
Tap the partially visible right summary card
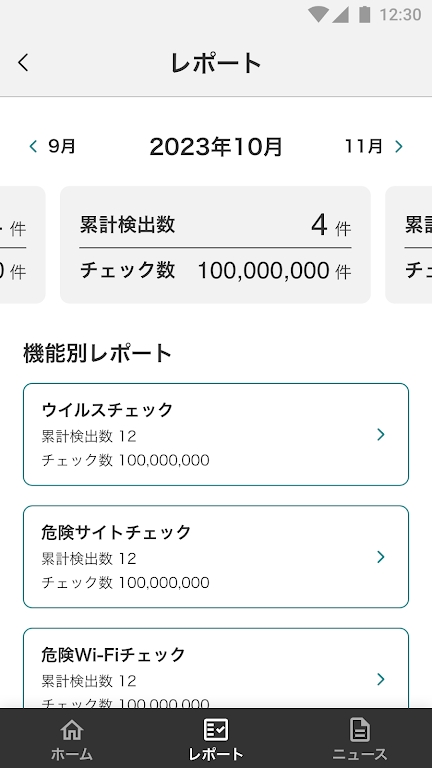click(x=409, y=245)
